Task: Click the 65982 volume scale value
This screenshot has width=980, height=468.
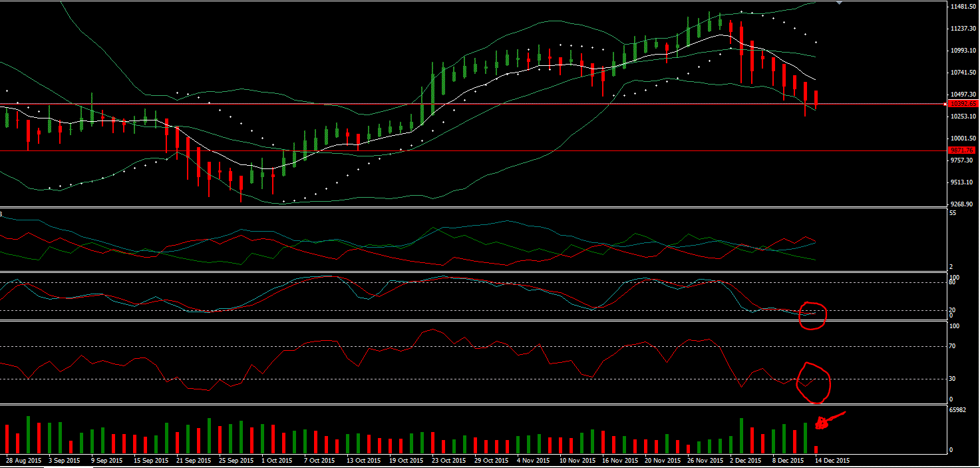Action: 957,411
